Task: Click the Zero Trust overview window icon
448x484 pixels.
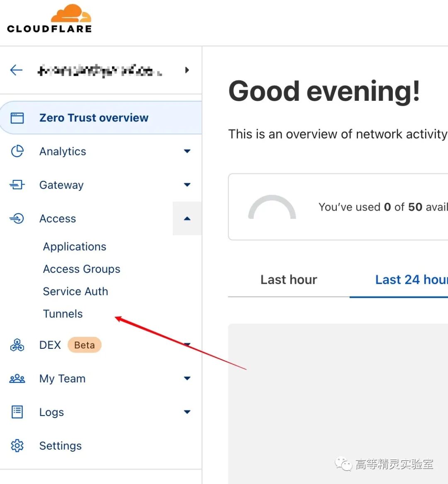Action: coord(17,118)
